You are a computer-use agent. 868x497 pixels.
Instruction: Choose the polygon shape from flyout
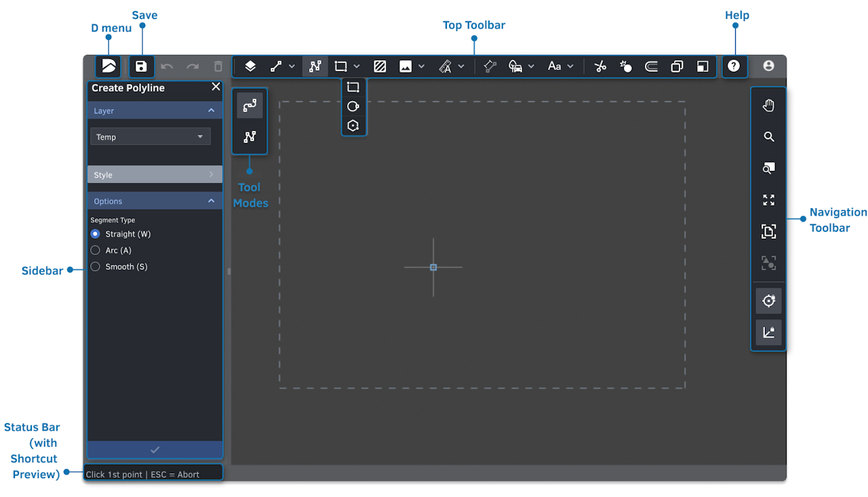tap(353, 125)
